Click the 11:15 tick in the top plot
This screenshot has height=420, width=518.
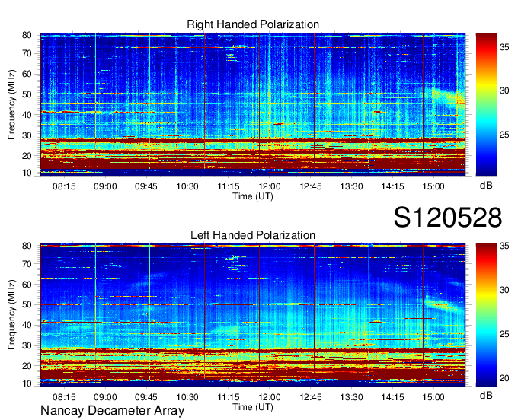click(x=229, y=186)
